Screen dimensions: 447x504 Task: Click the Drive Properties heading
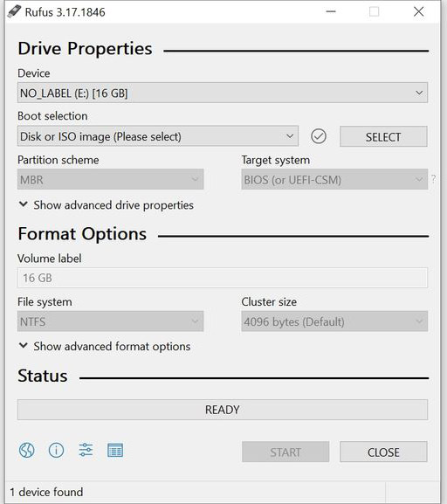click(85, 49)
